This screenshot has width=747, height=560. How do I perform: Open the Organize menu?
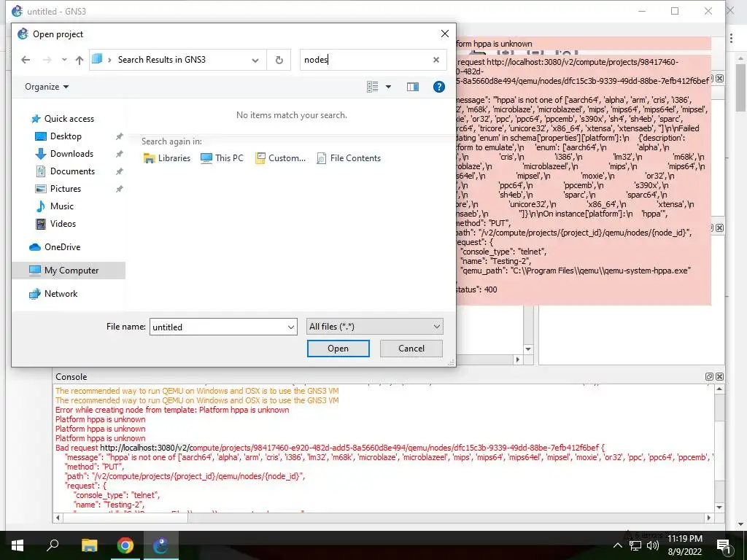click(47, 87)
